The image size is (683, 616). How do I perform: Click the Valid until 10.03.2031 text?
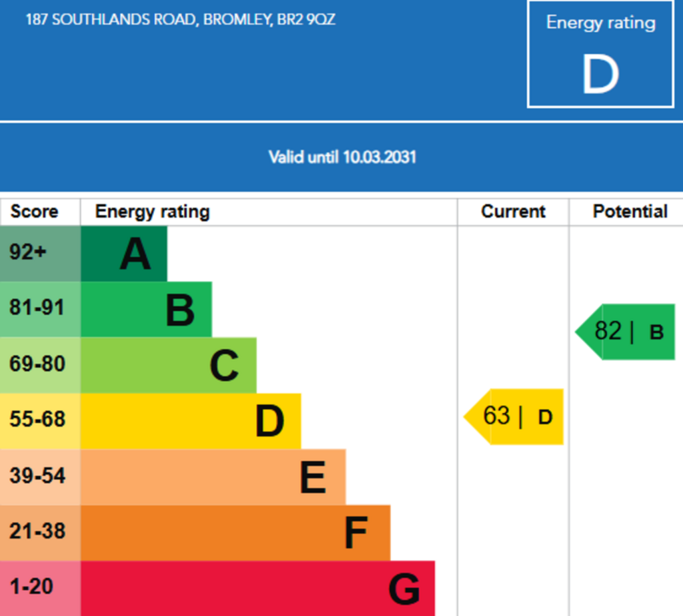point(342,157)
